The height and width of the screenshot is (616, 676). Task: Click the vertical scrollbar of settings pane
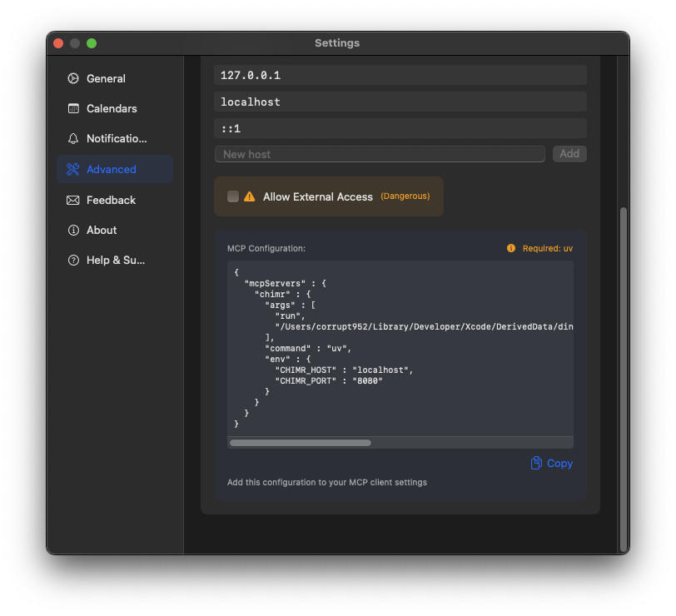pyautogui.click(x=624, y=379)
